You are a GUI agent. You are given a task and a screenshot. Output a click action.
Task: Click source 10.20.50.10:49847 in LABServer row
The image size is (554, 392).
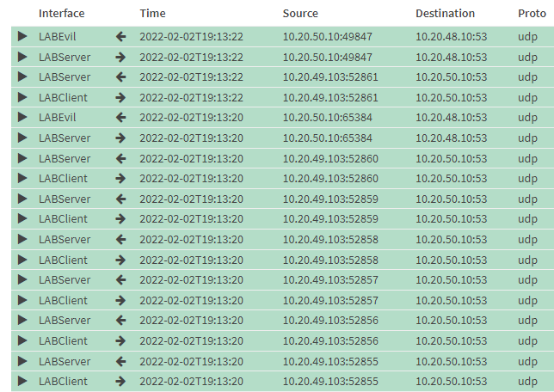click(x=328, y=57)
